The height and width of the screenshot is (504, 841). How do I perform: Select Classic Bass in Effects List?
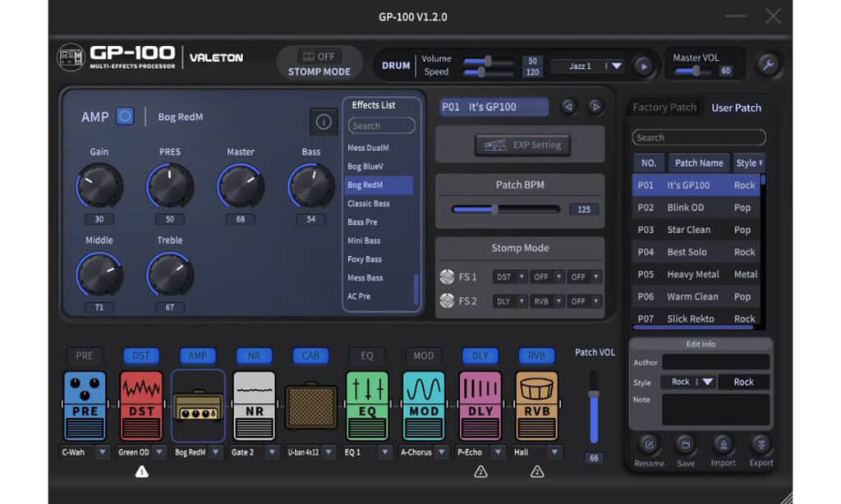pos(369,204)
